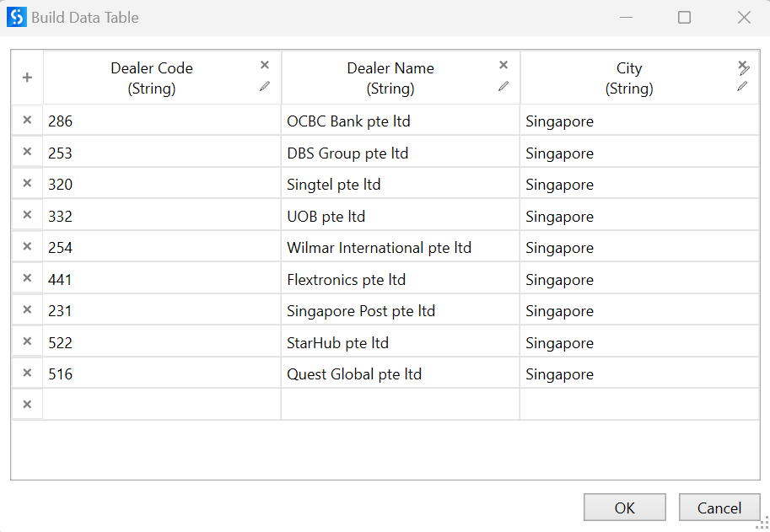Click the empty Dealer Name cell in the last row

401,405
